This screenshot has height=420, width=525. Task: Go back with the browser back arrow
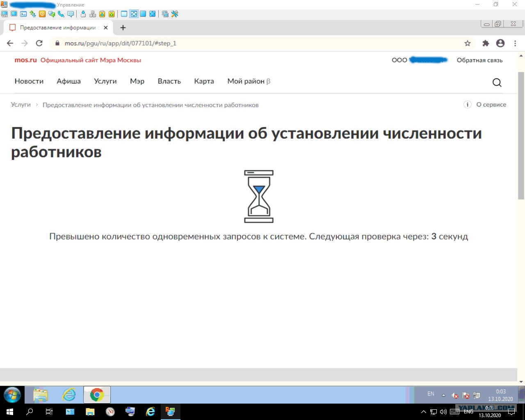10,43
